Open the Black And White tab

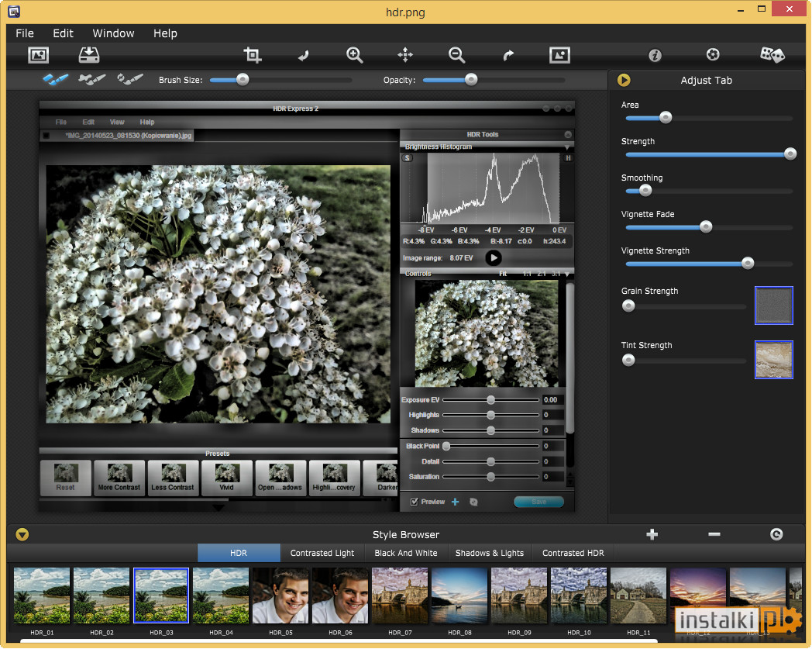pos(406,553)
